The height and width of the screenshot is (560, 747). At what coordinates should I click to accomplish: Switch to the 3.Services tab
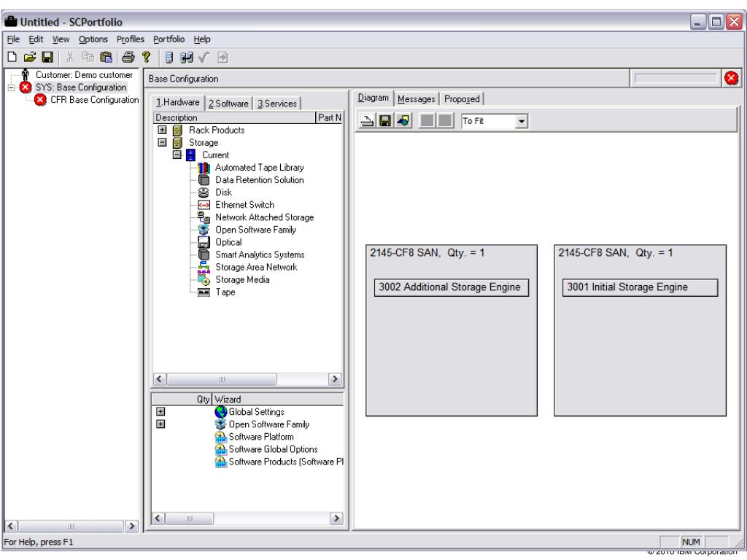[276, 104]
